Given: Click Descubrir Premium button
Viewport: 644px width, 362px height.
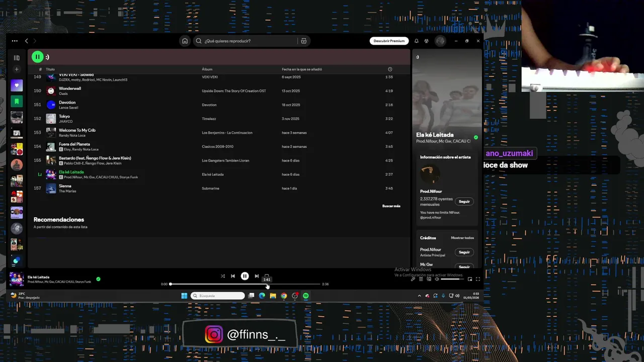Looking at the screenshot, I should (389, 41).
